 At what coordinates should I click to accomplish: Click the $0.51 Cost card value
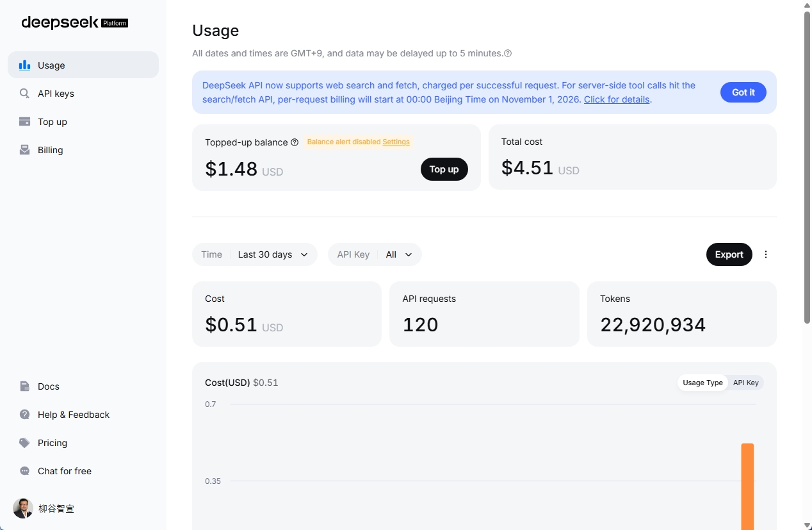[231, 325]
